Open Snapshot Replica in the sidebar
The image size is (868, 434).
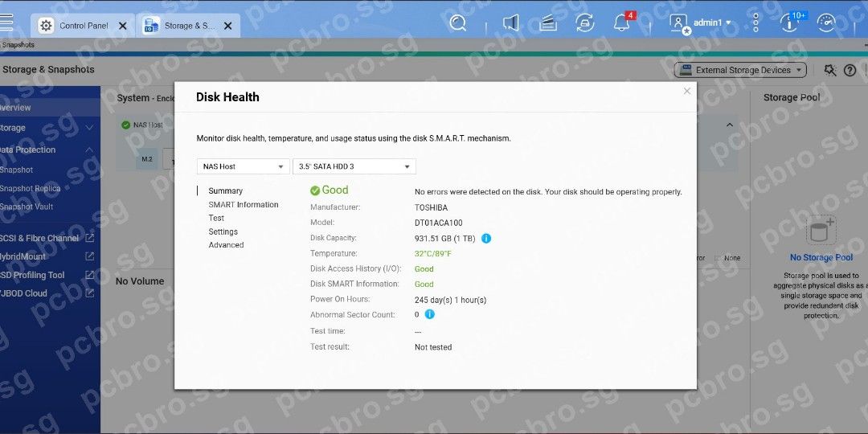(31, 189)
